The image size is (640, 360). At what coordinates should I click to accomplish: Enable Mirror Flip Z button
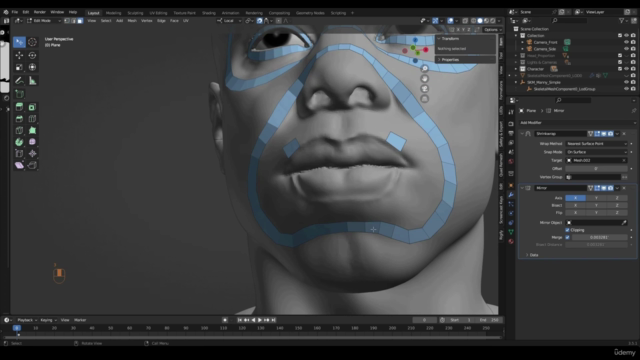[x=617, y=213]
